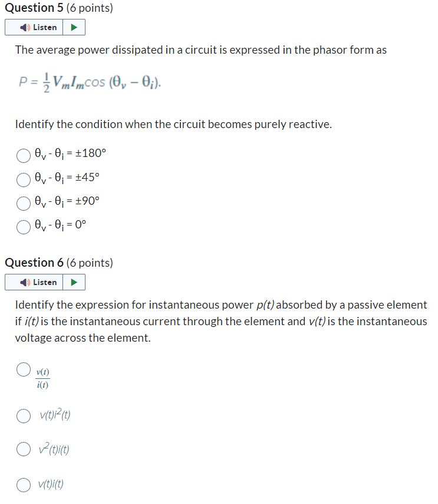
Task: Select the θv - θi = ±90° option
Action: tap(24, 202)
